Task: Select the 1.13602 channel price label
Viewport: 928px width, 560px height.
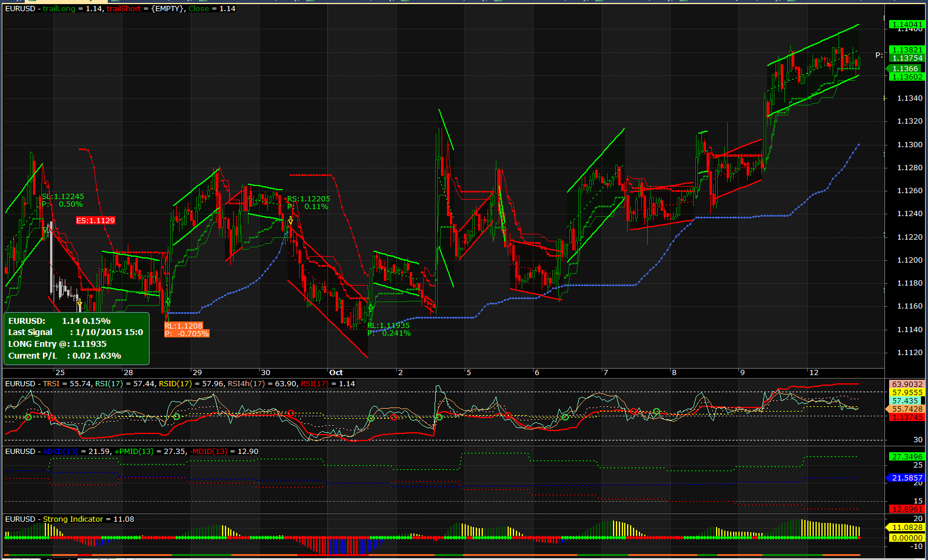Action: point(907,77)
